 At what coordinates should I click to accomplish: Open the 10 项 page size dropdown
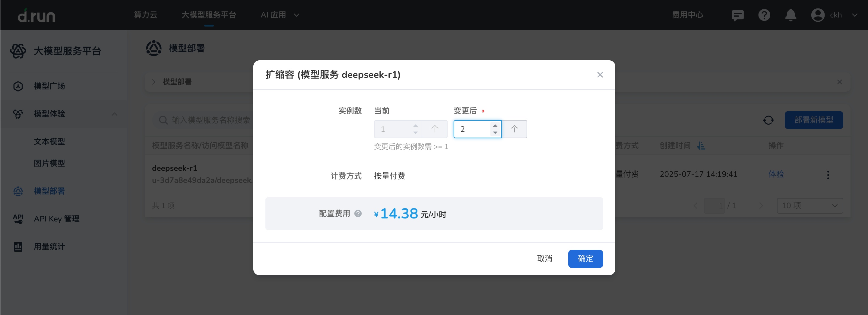tap(809, 206)
